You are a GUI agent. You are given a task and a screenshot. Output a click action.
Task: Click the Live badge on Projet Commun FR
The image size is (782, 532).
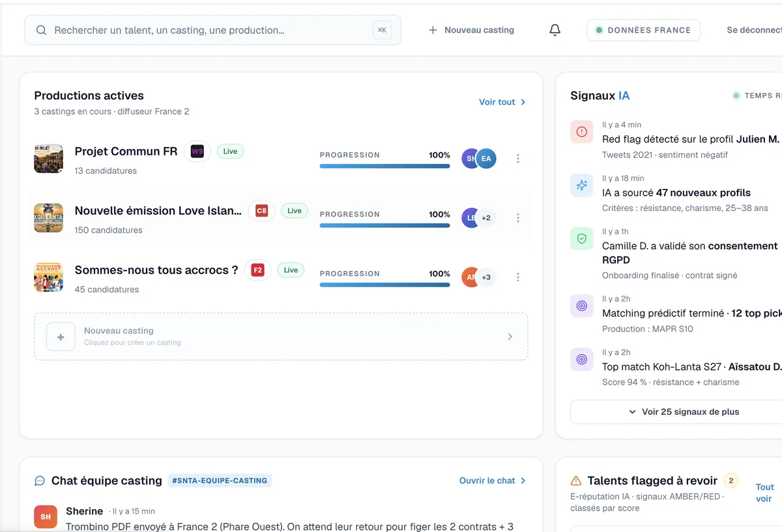coord(230,151)
